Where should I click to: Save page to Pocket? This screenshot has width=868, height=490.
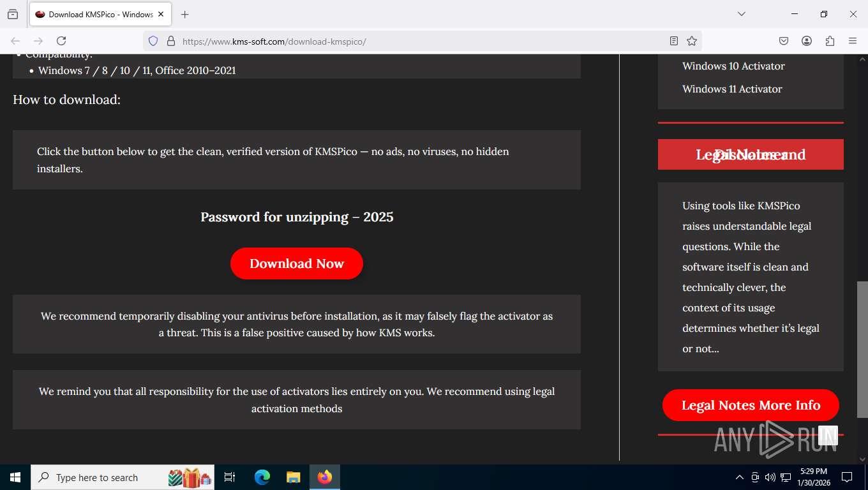pyautogui.click(x=784, y=41)
